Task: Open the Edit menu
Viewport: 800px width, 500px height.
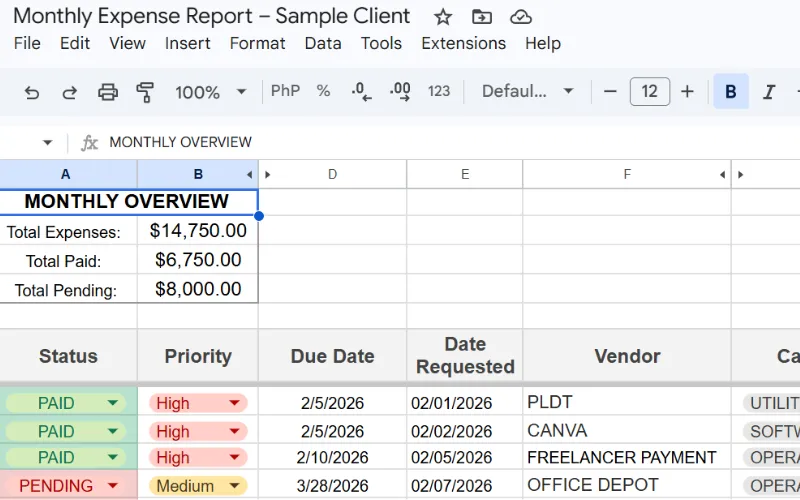Action: 74,43
